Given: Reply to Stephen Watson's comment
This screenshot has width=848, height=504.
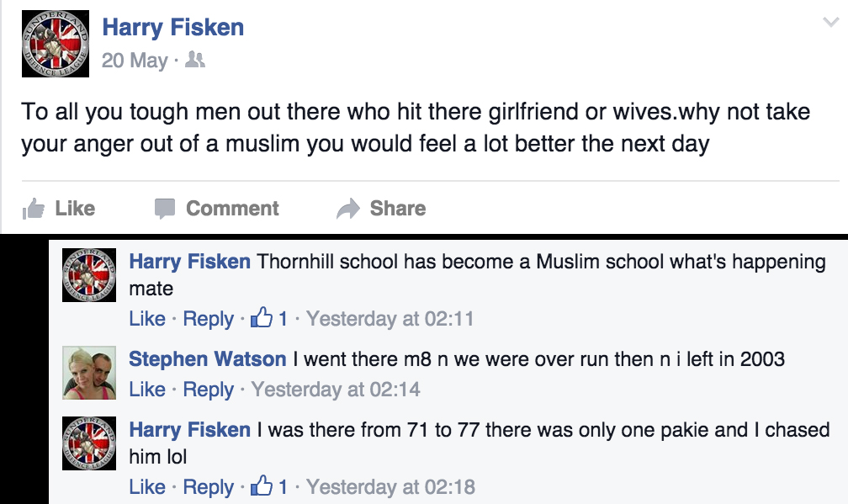Looking at the screenshot, I should pyautogui.click(x=208, y=390).
